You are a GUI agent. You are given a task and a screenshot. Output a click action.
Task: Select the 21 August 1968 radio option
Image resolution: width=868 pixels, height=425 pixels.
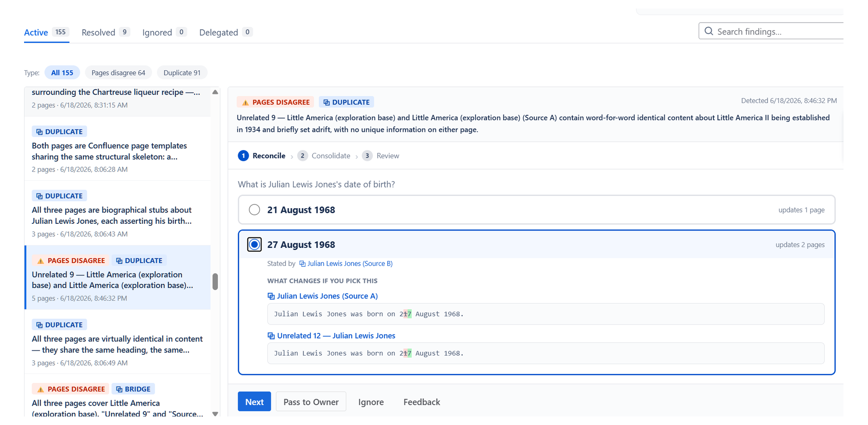(254, 210)
